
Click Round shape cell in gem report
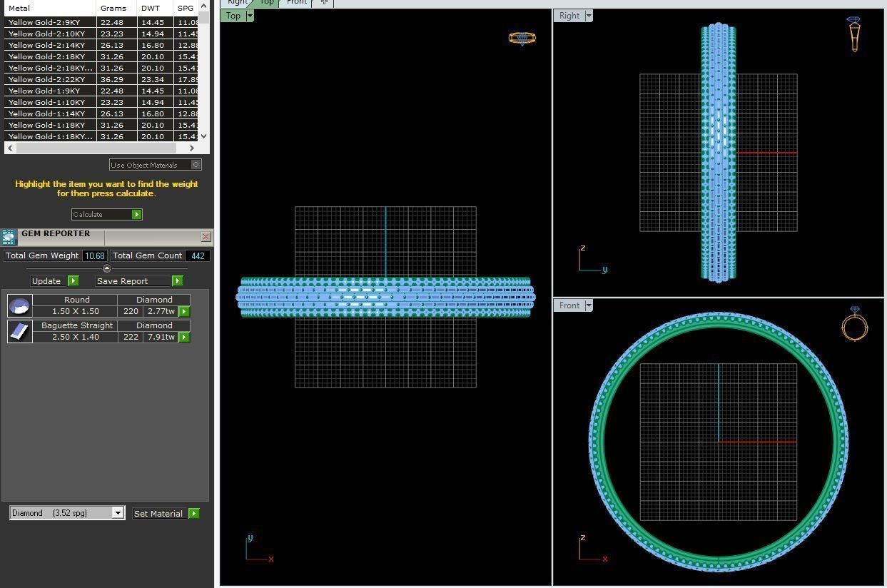coord(76,300)
